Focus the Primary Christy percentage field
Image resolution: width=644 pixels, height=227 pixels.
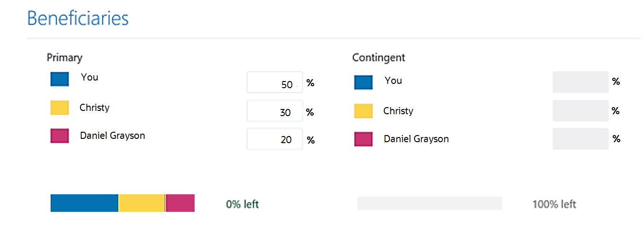(x=274, y=112)
